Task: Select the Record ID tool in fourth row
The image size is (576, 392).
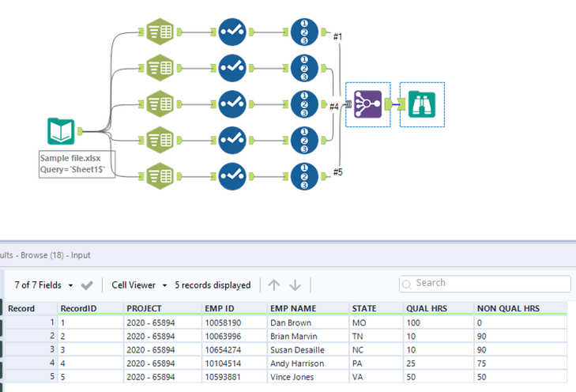Action: pyautogui.click(x=304, y=140)
